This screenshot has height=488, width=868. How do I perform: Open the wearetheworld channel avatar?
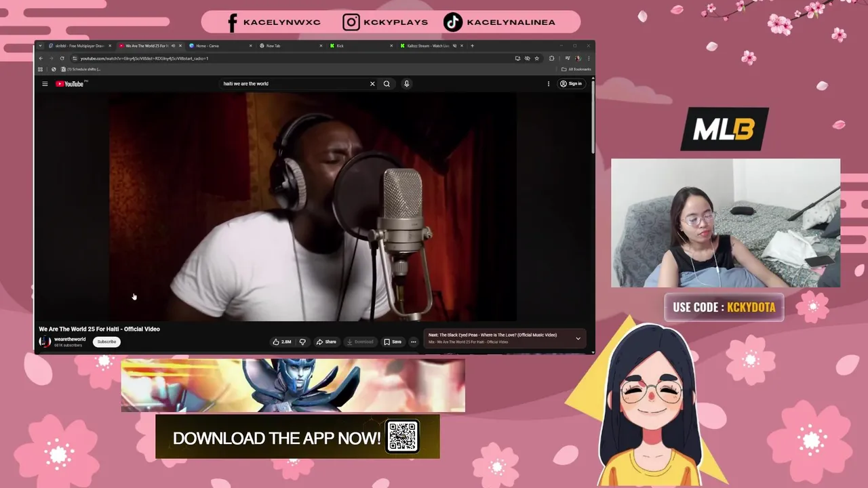point(45,342)
